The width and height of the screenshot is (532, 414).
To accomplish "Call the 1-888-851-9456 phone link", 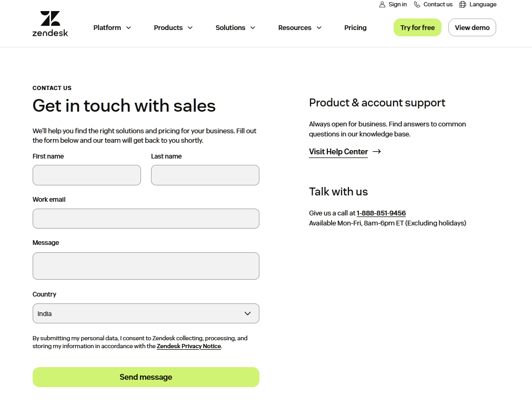I will (x=381, y=213).
